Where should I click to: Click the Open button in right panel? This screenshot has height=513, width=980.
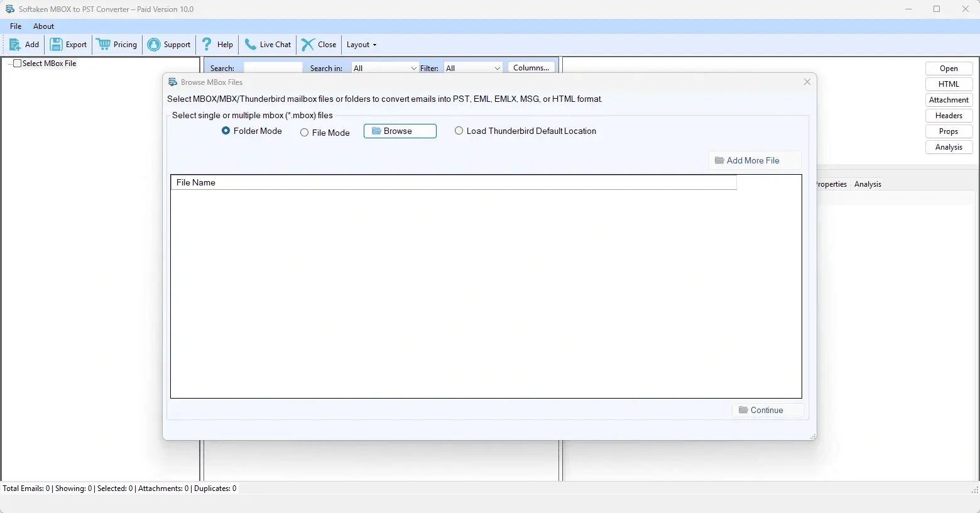(949, 69)
